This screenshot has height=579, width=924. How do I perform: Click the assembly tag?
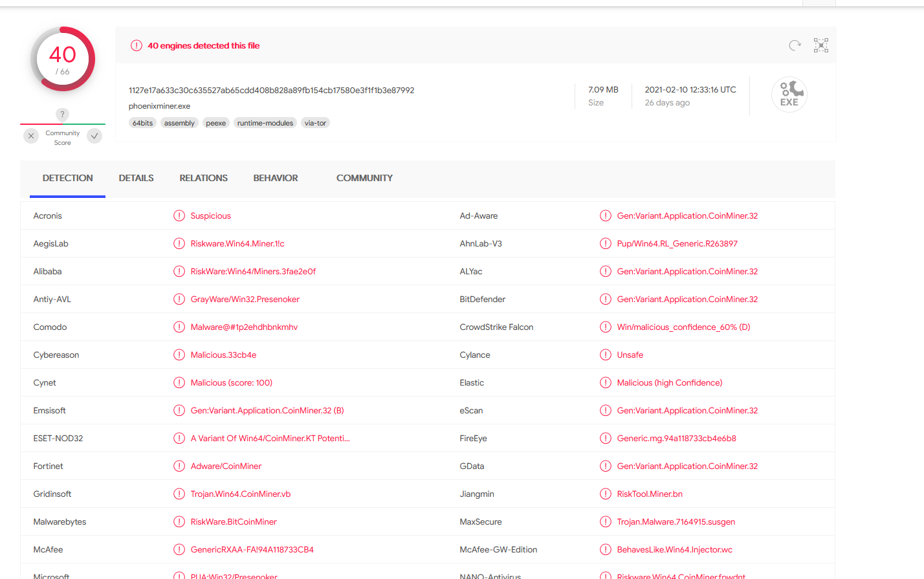click(179, 123)
